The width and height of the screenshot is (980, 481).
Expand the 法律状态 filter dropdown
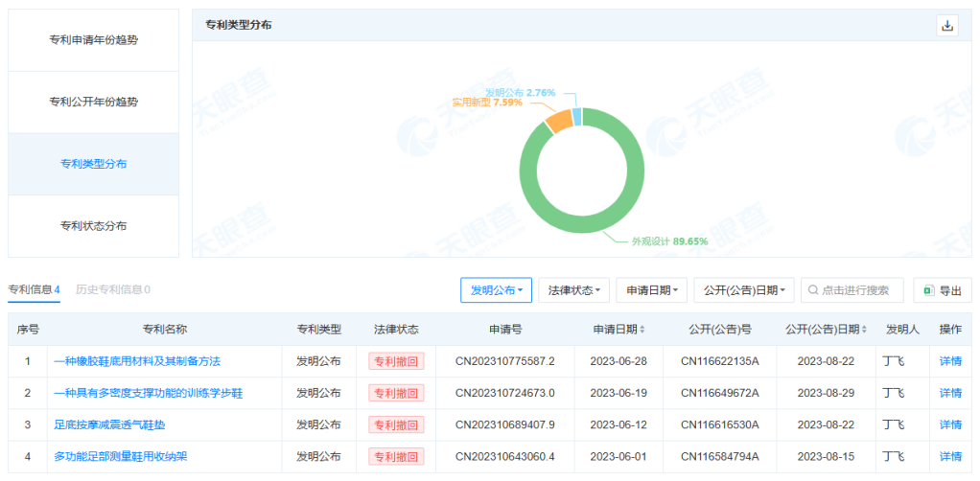[573, 290]
